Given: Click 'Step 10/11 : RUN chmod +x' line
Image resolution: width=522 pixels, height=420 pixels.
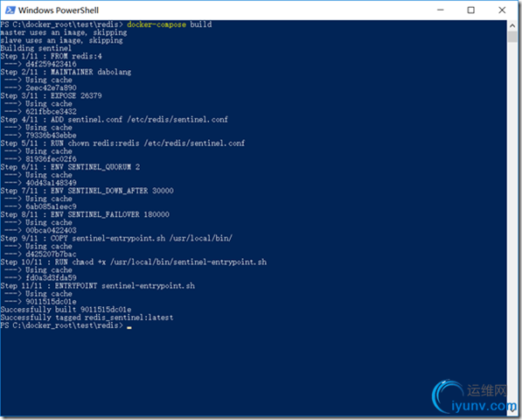Looking at the screenshot, I should (x=134, y=262).
